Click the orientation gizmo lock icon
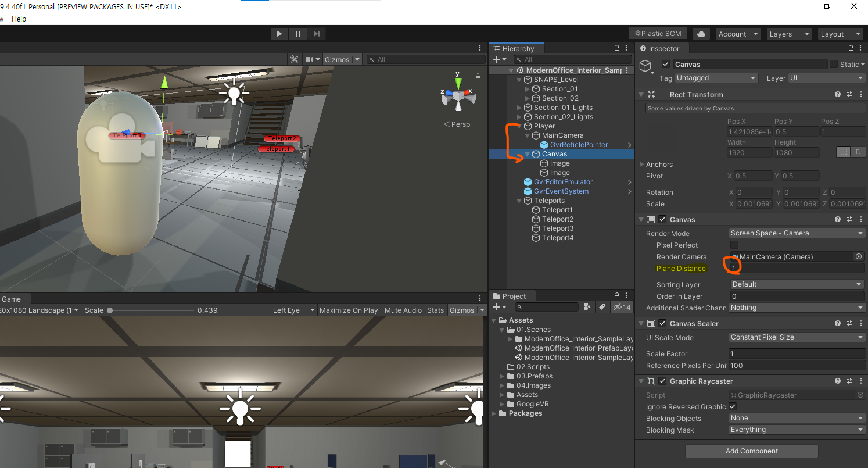Viewport: 868px width, 468px height. [x=478, y=76]
